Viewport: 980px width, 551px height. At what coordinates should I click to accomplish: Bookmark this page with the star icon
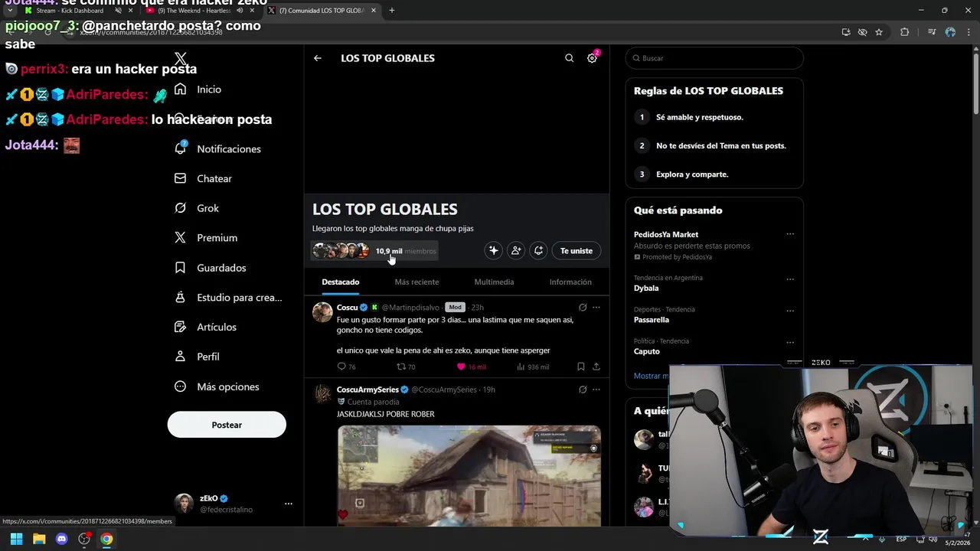(x=879, y=32)
